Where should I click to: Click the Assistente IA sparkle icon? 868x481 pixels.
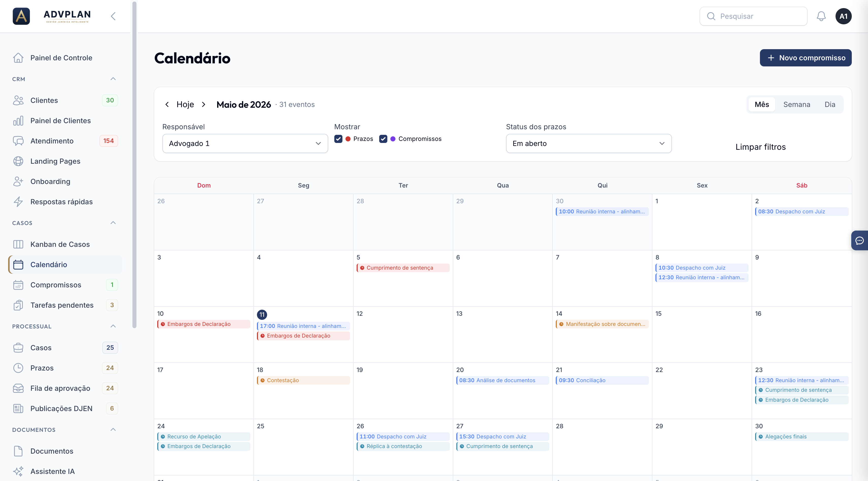18,471
